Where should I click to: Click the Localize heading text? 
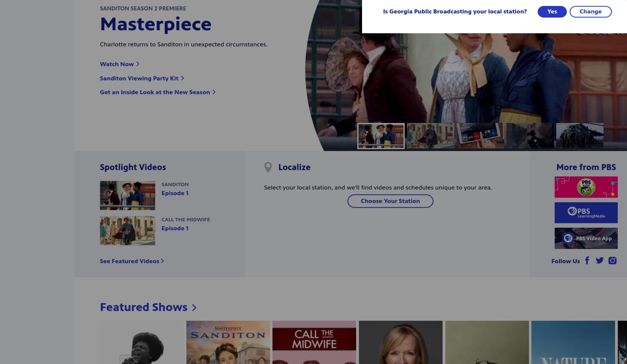pos(294,167)
